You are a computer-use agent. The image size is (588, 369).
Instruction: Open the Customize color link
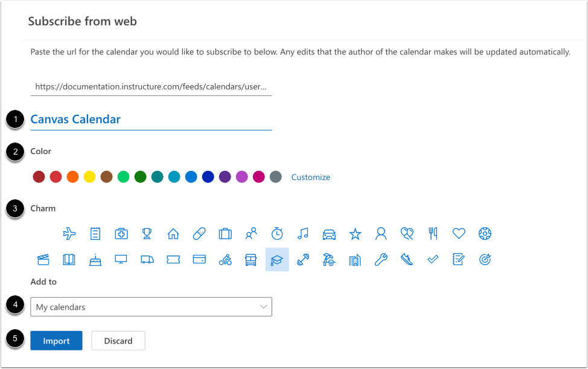[310, 177]
